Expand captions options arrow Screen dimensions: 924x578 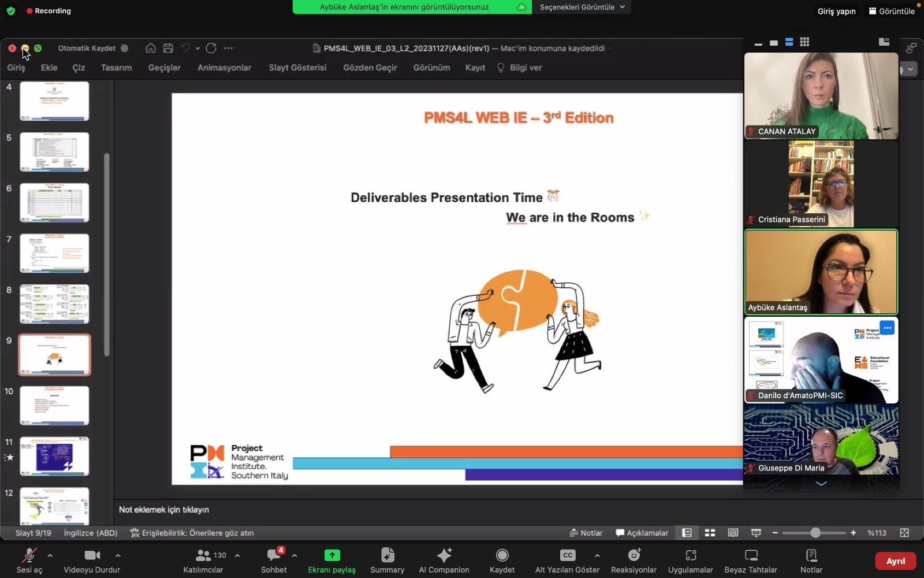(597, 555)
